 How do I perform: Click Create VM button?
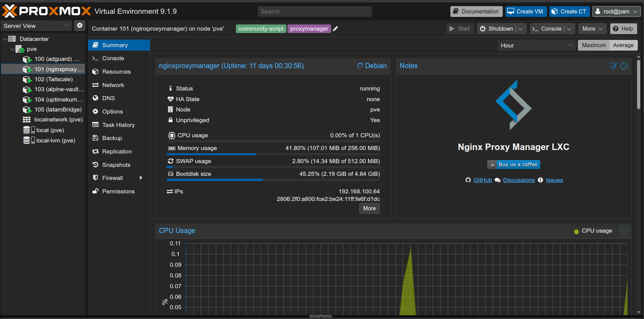526,11
